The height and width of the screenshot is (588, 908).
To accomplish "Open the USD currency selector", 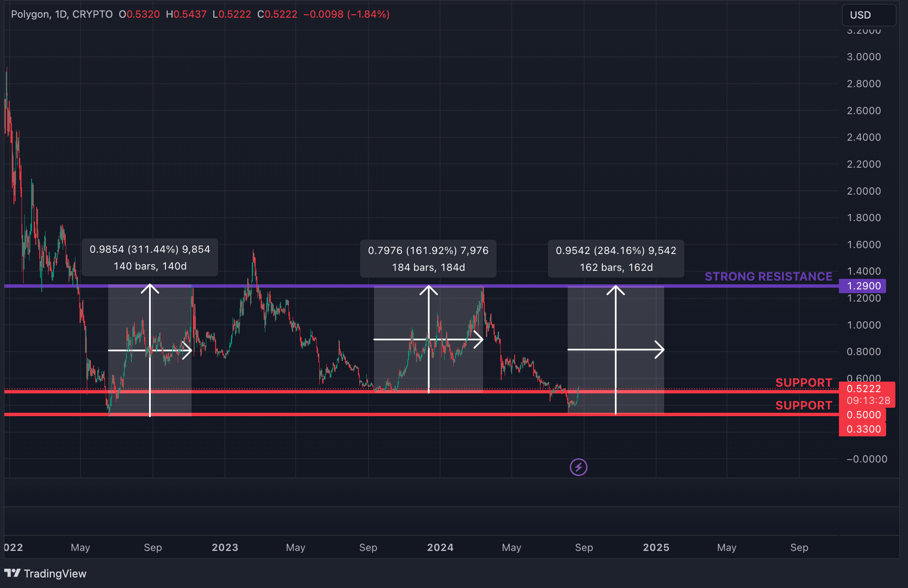I will [868, 15].
